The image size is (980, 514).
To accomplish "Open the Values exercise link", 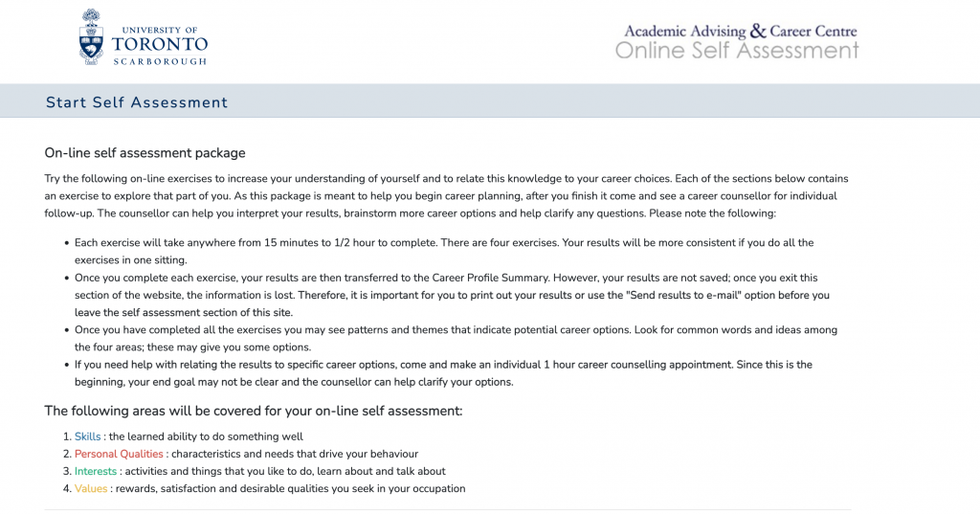I will (91, 488).
